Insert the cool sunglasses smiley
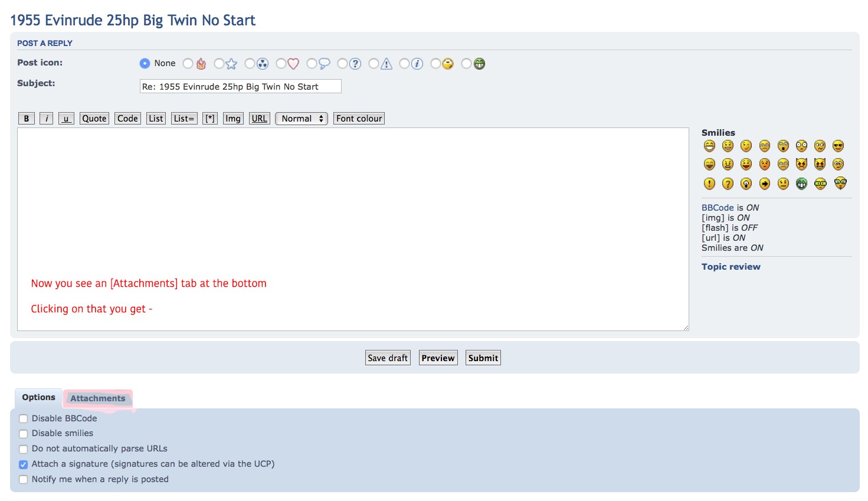Viewport: 868px width, 501px height. click(x=838, y=146)
